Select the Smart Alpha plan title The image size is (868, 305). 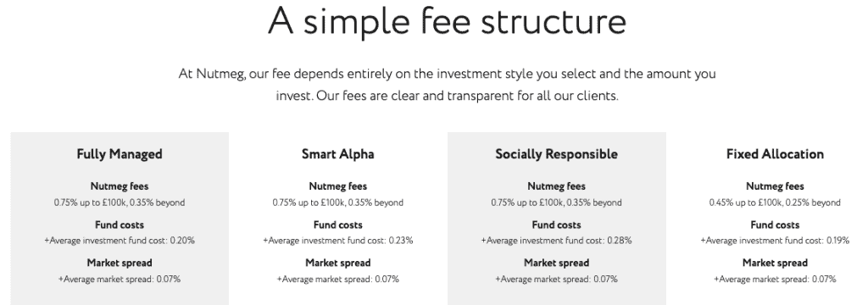pos(337,154)
